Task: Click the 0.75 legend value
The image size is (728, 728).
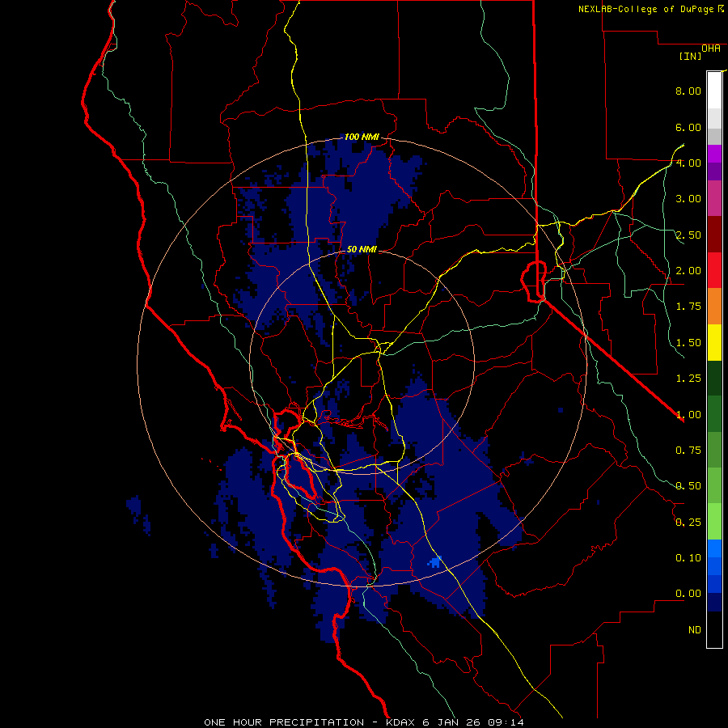Action: [688, 451]
